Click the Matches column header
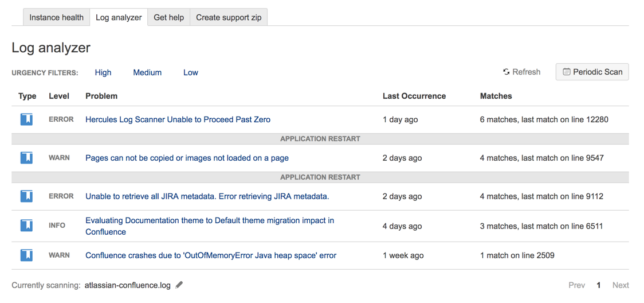Viewport: 644px width, 303px height. [x=496, y=96]
